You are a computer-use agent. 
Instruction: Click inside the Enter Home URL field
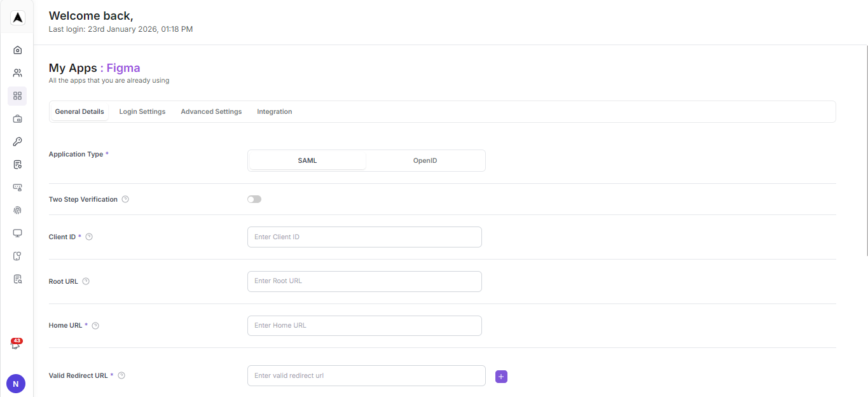point(364,325)
